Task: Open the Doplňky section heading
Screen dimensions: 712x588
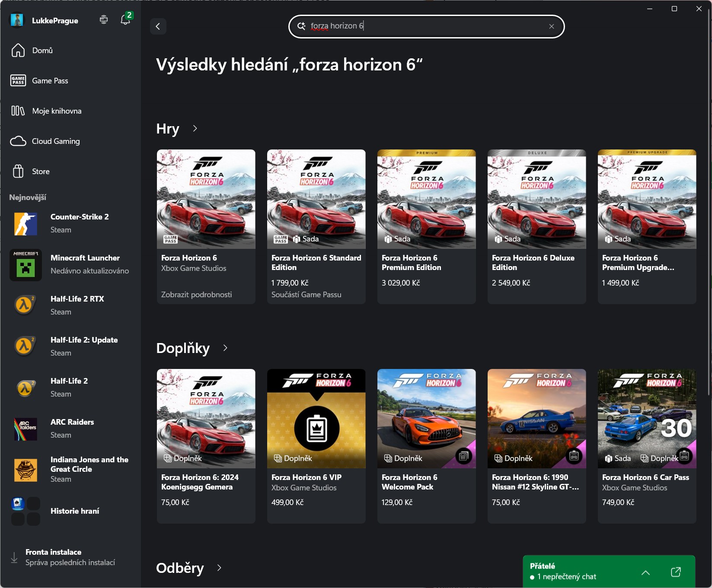Action: tap(183, 348)
